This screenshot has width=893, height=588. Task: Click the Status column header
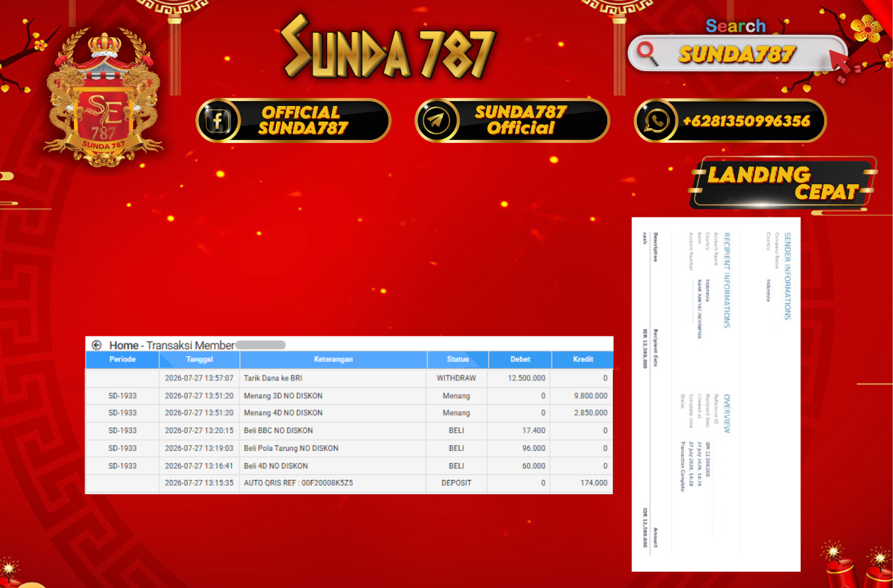click(x=458, y=359)
